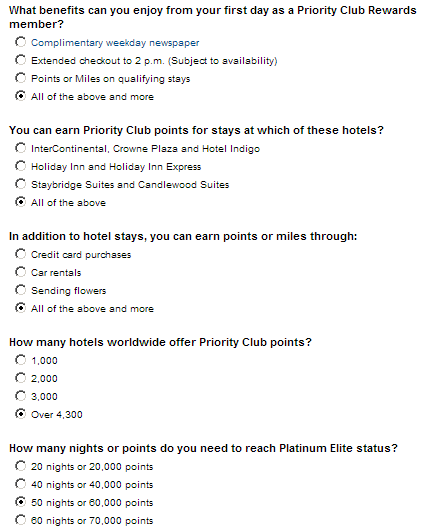The image size is (424, 527).
Task: Select Over 4,300 hotels option
Action: [20, 414]
